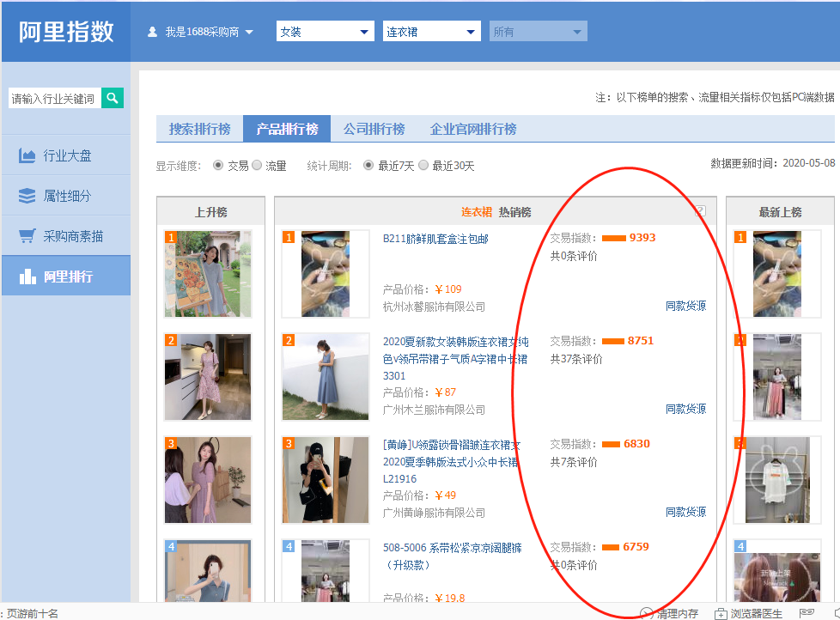The image size is (840, 620).
Task: Open 我是1688采购商 role dropdown
Action: tap(200, 32)
